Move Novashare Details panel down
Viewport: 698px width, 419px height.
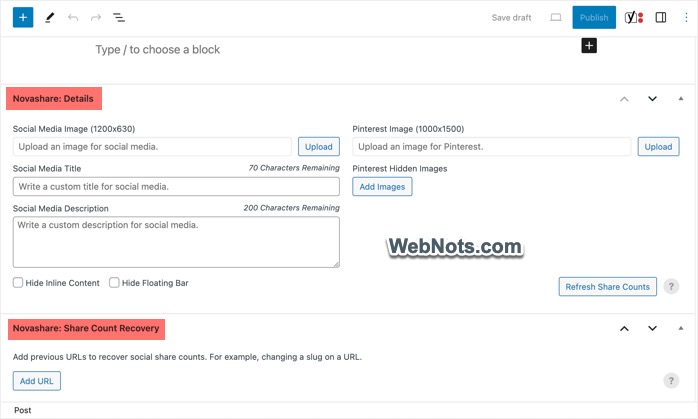point(652,99)
